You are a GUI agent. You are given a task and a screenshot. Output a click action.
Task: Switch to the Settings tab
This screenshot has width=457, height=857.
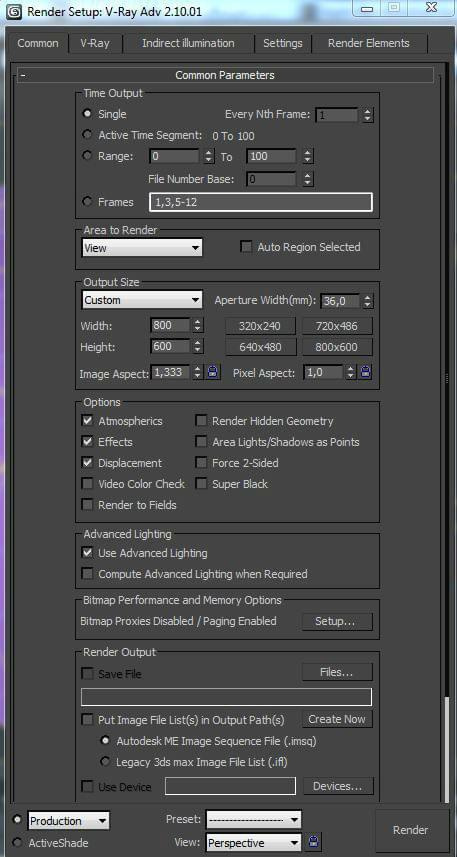coord(283,43)
